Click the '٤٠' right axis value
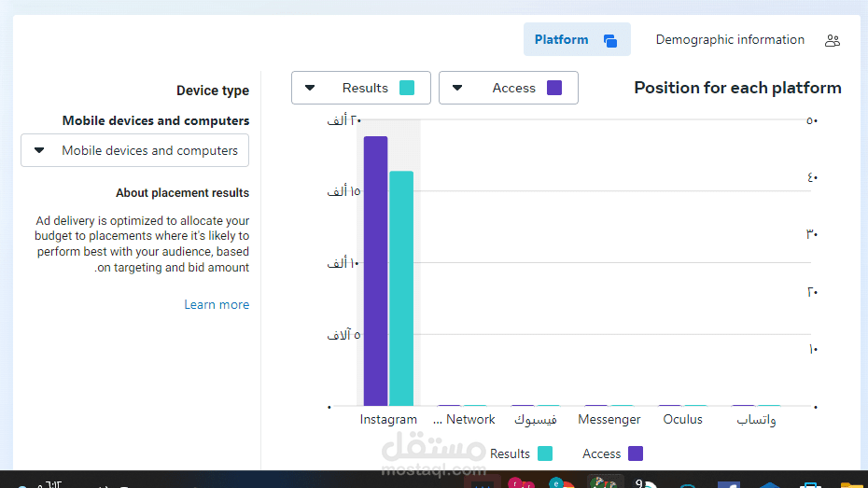Viewport: 868px width, 488px height. (x=812, y=177)
